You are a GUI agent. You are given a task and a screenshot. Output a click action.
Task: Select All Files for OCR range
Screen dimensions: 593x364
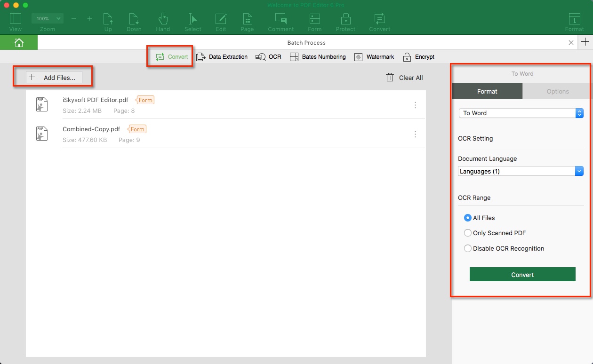(x=468, y=218)
